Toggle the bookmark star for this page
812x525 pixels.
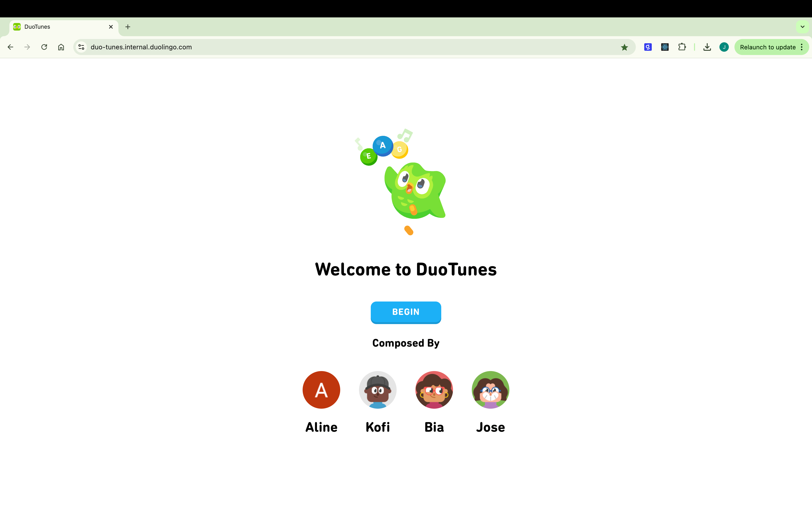(624, 47)
